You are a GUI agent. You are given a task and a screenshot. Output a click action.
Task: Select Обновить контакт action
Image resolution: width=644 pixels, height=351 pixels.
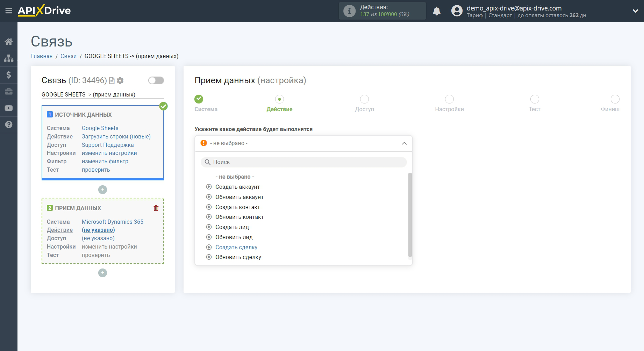(239, 217)
